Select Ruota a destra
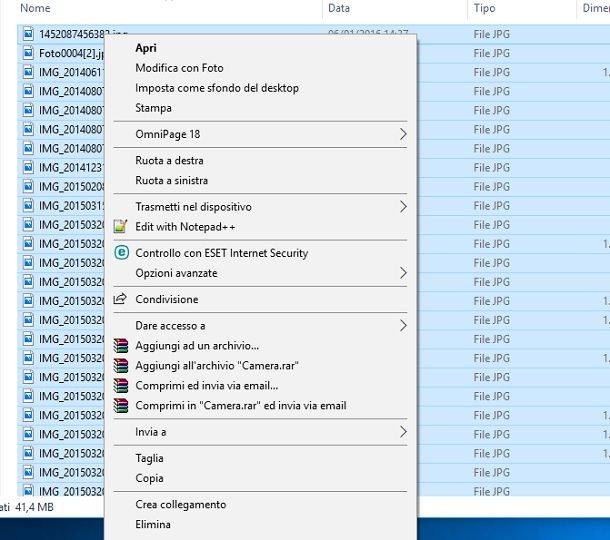 click(170, 160)
